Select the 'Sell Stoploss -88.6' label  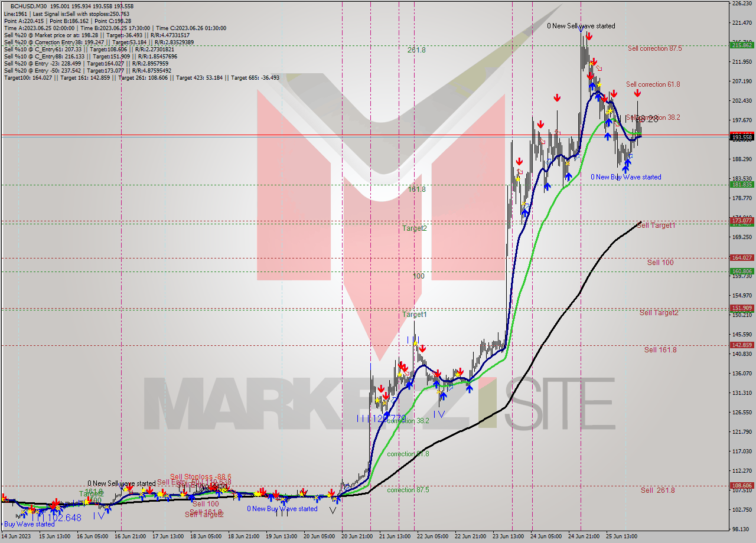click(x=200, y=476)
